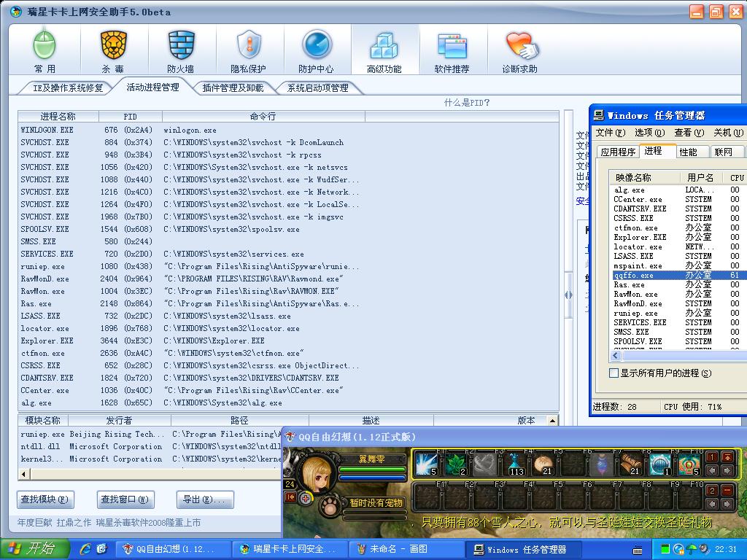
Task: Click the scroll item in F8 slot
Action: (x=632, y=463)
